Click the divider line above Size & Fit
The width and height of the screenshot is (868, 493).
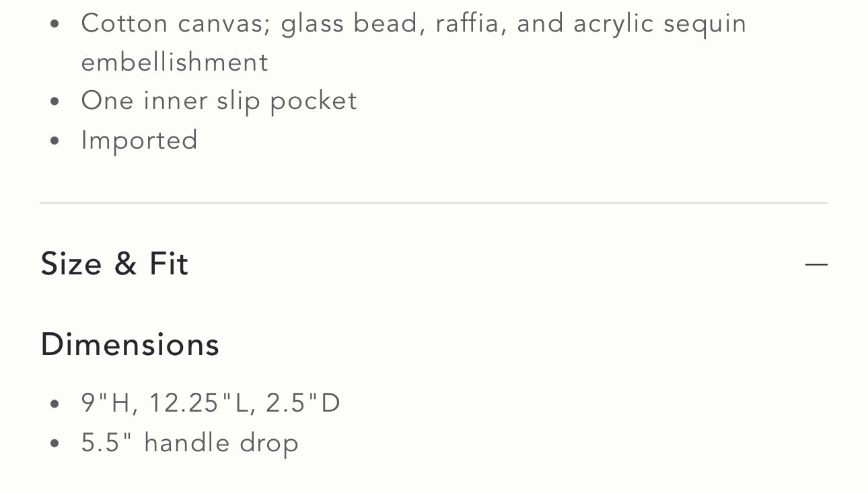tap(434, 201)
